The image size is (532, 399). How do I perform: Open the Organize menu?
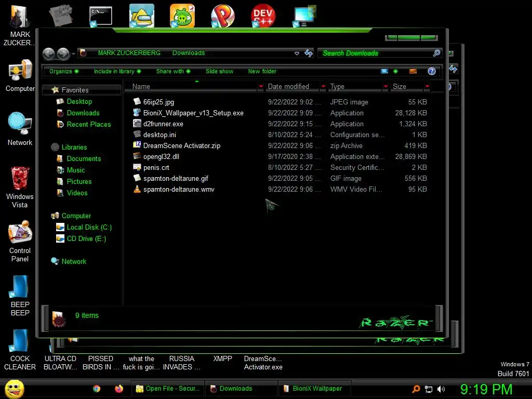point(64,71)
